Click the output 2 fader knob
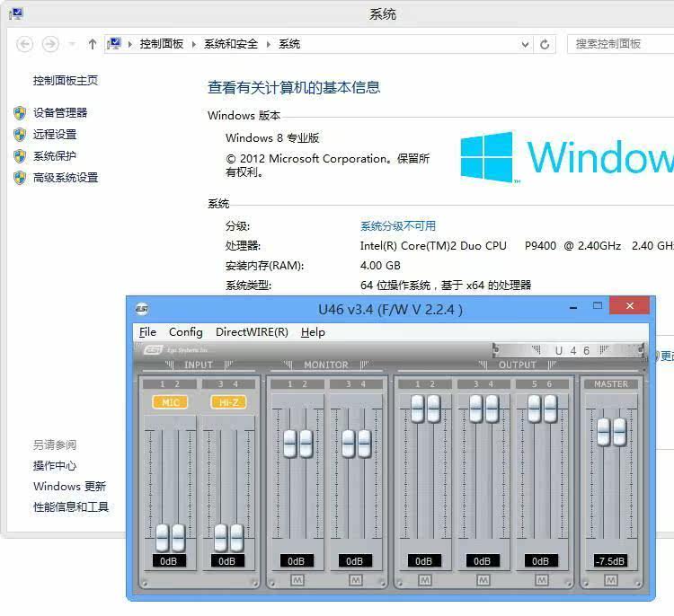The height and width of the screenshot is (616, 674). pyautogui.click(x=434, y=409)
